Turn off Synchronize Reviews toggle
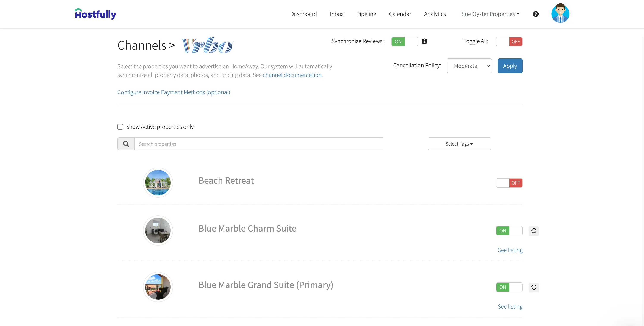Image resolution: width=644 pixels, height=326 pixels. coord(405,41)
